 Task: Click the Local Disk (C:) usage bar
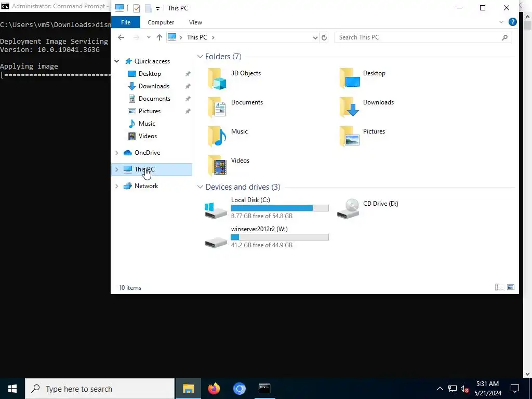(x=280, y=208)
